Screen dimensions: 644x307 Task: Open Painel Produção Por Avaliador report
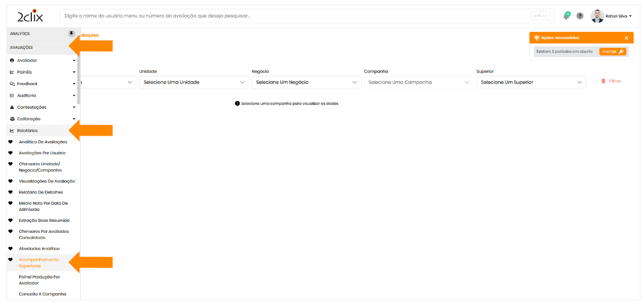pos(40,280)
